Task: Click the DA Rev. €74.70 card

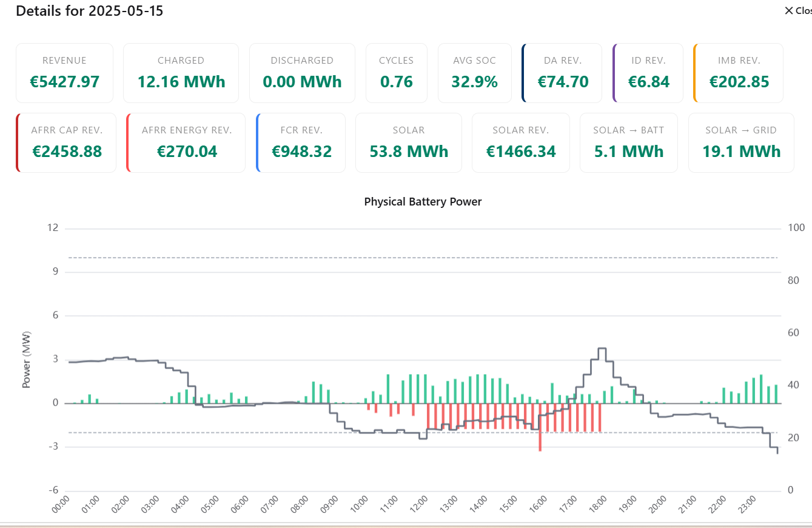Action: tap(562, 73)
